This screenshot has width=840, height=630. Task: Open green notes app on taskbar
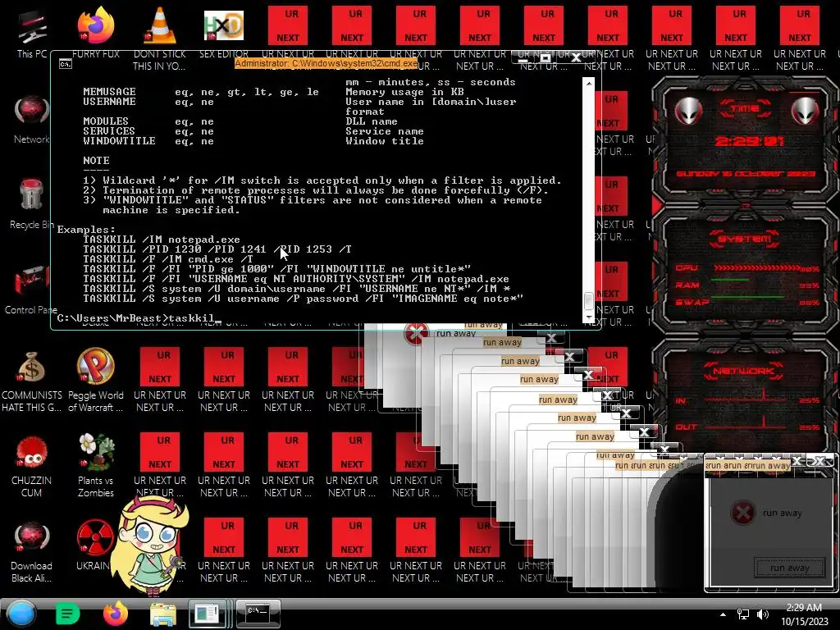point(67,614)
